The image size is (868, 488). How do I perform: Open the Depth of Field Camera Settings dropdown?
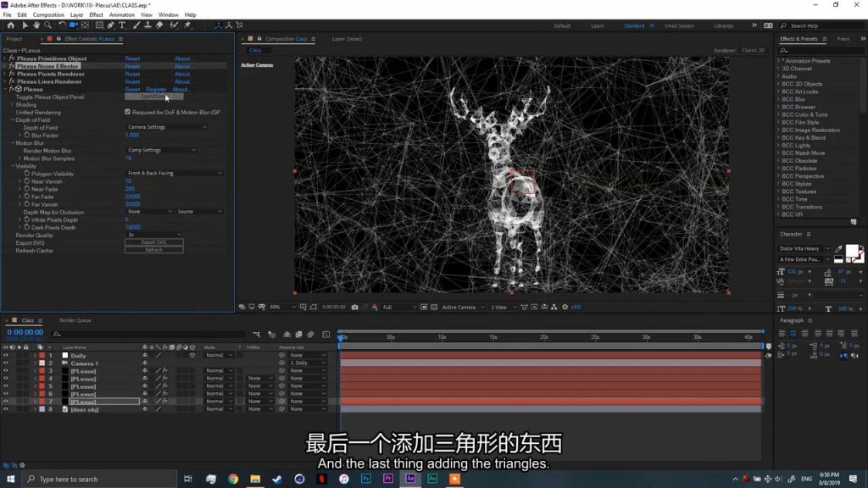pos(166,127)
